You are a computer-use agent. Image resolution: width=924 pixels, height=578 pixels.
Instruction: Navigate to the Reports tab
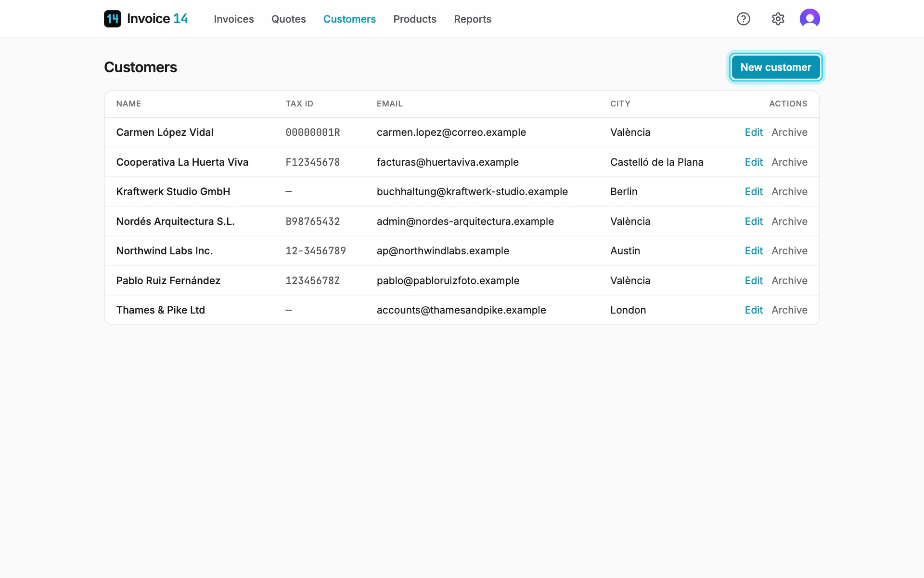[x=473, y=19]
